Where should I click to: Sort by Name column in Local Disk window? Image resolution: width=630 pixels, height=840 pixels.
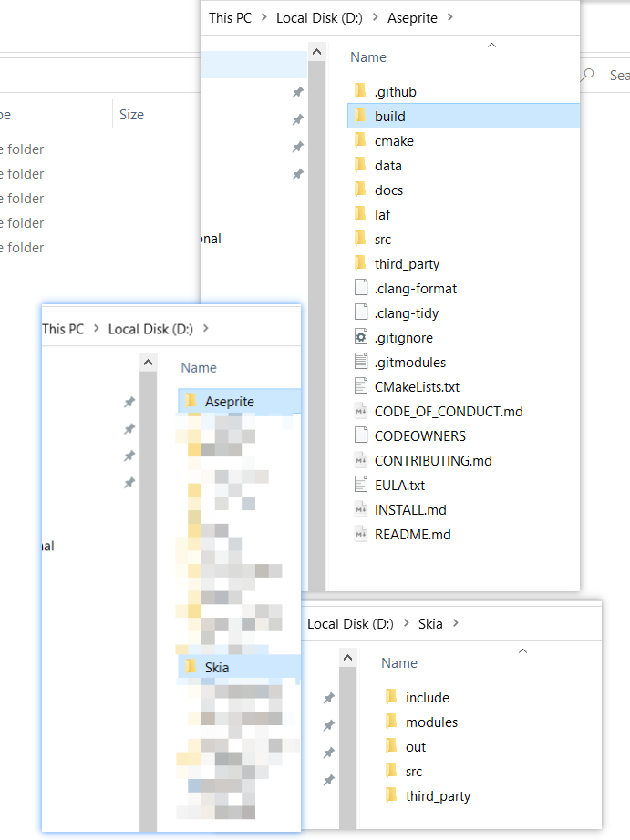(199, 367)
